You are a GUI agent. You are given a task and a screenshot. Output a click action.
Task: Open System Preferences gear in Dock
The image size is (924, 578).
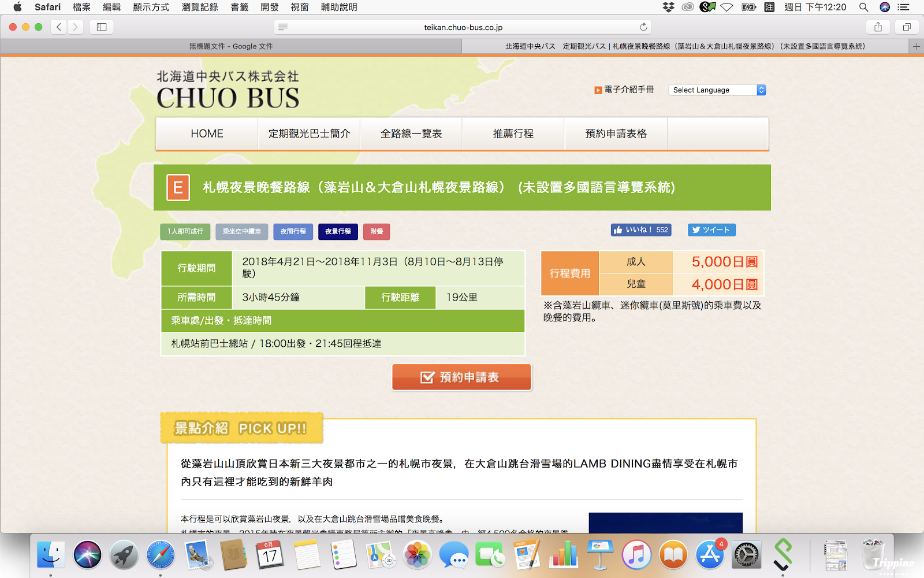click(746, 555)
